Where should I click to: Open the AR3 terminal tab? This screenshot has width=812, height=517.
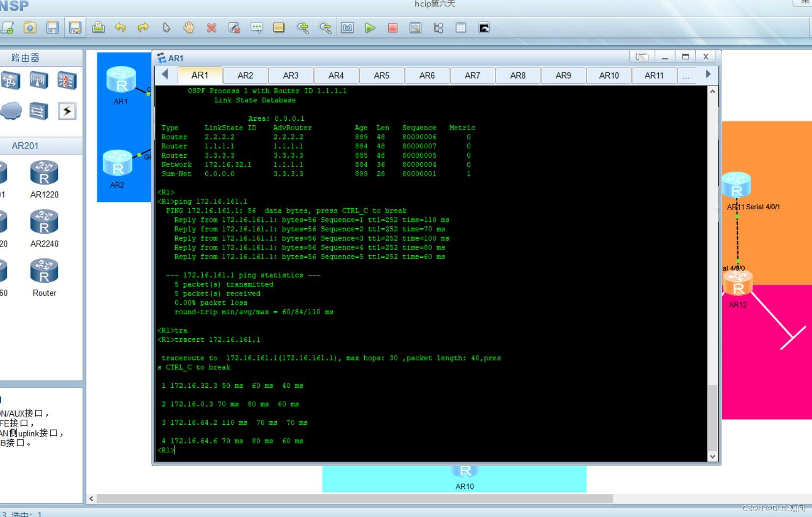(291, 76)
